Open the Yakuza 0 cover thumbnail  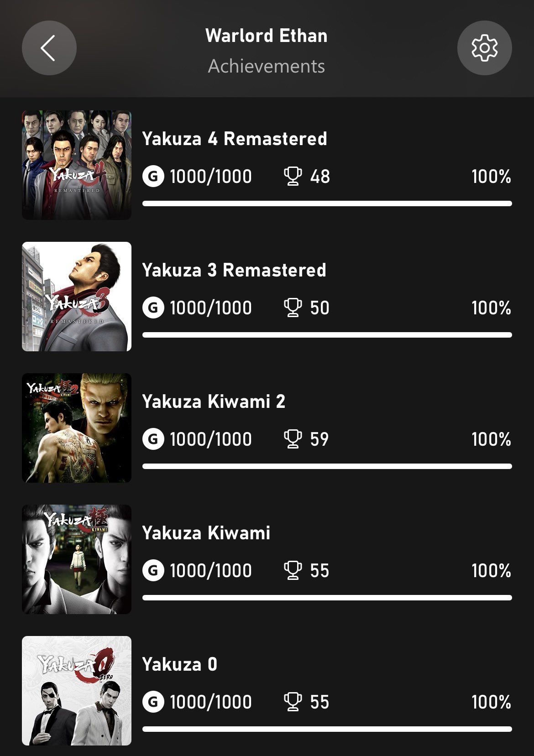(x=77, y=690)
